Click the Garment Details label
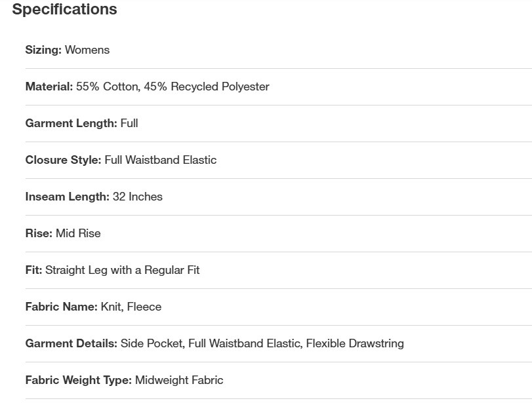 (71, 343)
